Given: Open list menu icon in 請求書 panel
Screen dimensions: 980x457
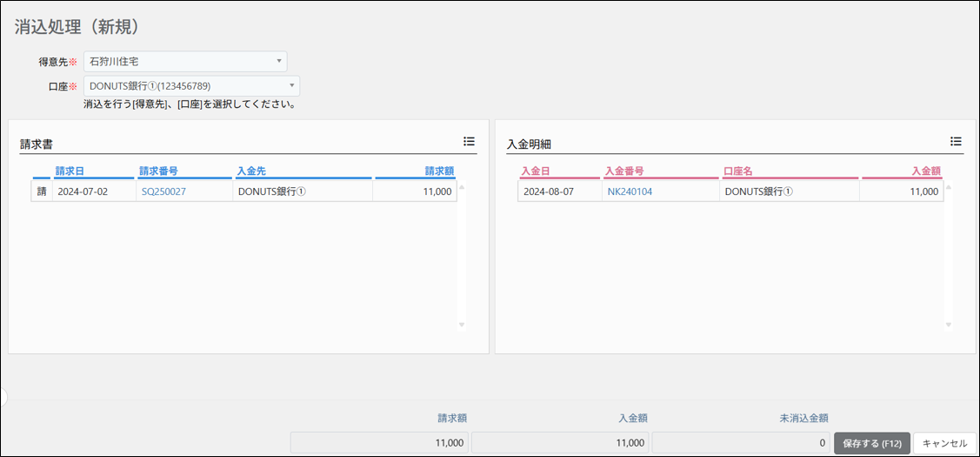Looking at the screenshot, I should tap(469, 142).
